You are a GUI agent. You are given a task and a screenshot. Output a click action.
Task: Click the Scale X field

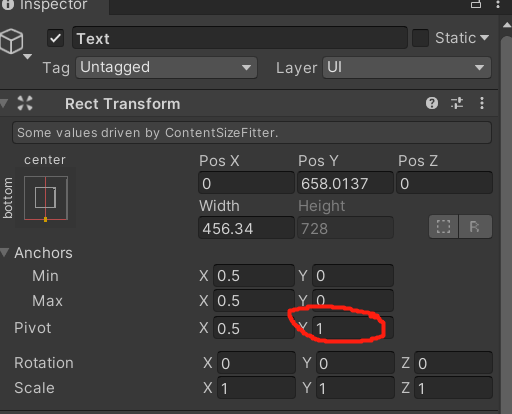256,388
